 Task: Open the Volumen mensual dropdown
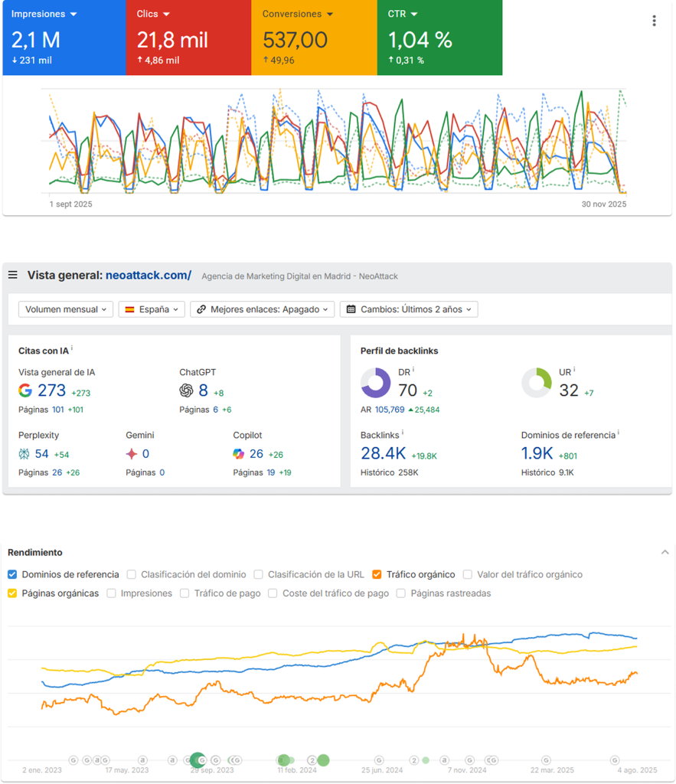(66, 309)
